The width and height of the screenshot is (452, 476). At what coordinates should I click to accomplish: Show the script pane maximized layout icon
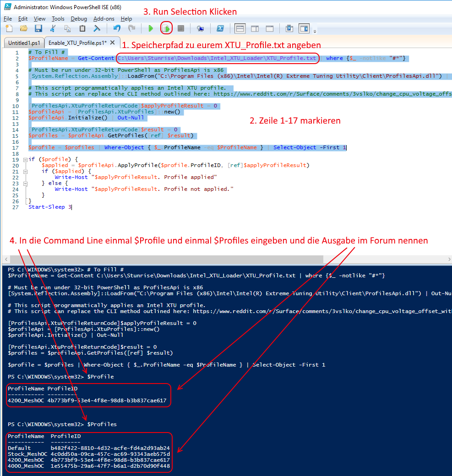tap(269, 28)
